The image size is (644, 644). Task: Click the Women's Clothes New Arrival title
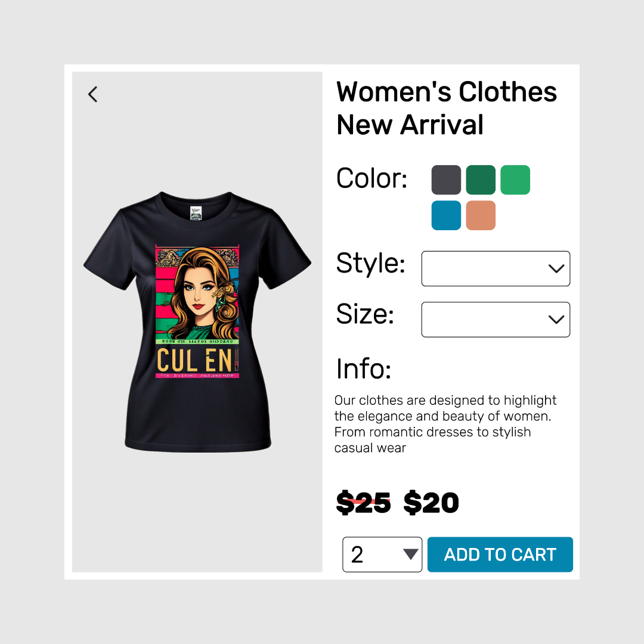pyautogui.click(x=446, y=109)
